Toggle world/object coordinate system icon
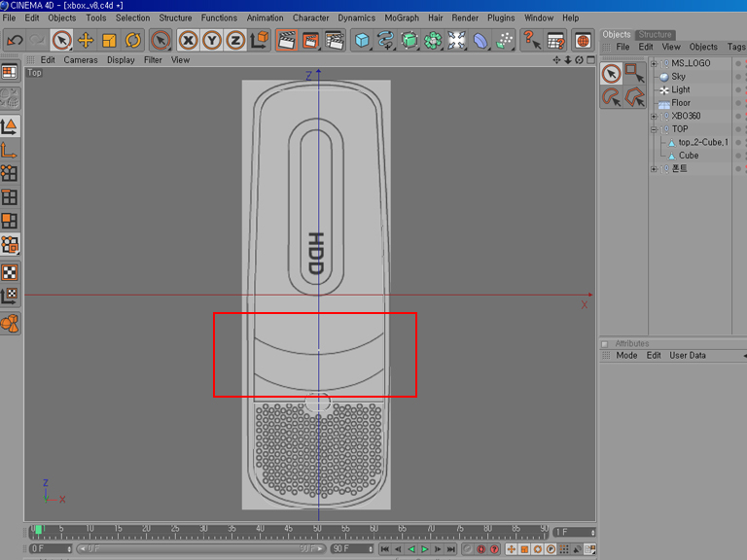The image size is (747, 560). click(x=259, y=41)
